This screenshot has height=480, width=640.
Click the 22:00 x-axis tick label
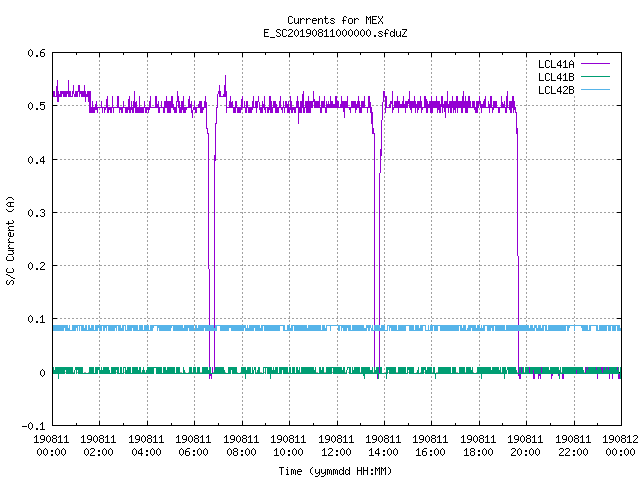click(x=573, y=452)
